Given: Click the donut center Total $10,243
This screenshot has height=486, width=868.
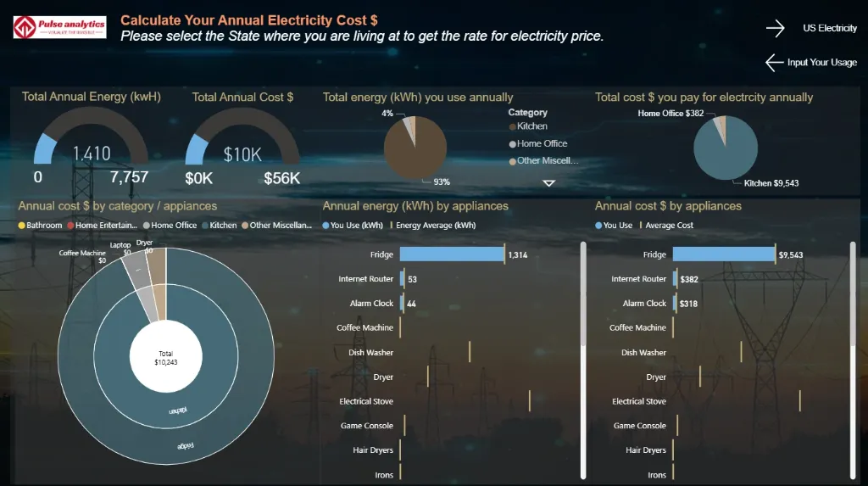Looking at the screenshot, I should click(165, 357).
